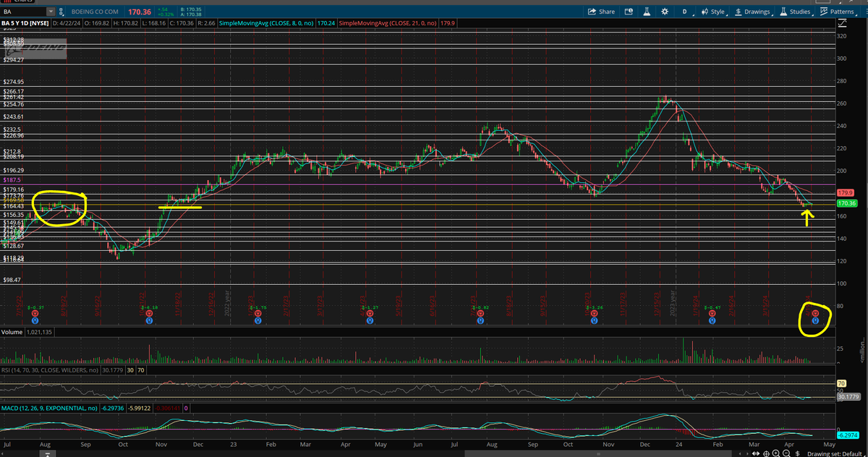Open the BA symbol dropdown arrow
The image size is (868, 457).
click(49, 12)
